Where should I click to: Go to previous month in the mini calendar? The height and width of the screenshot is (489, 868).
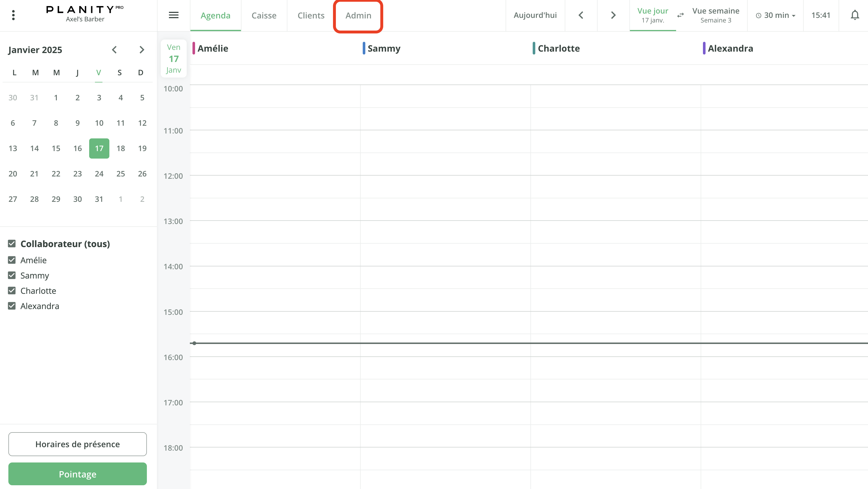pyautogui.click(x=114, y=50)
